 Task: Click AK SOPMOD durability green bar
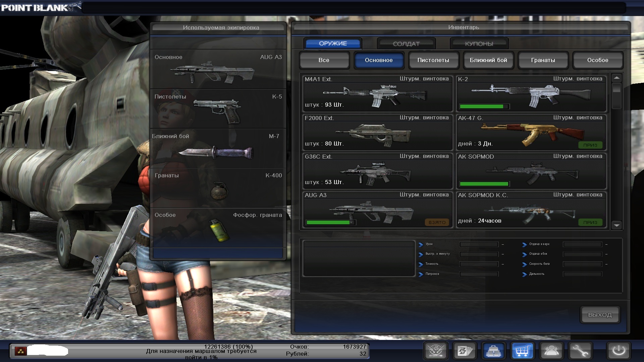[x=484, y=184]
